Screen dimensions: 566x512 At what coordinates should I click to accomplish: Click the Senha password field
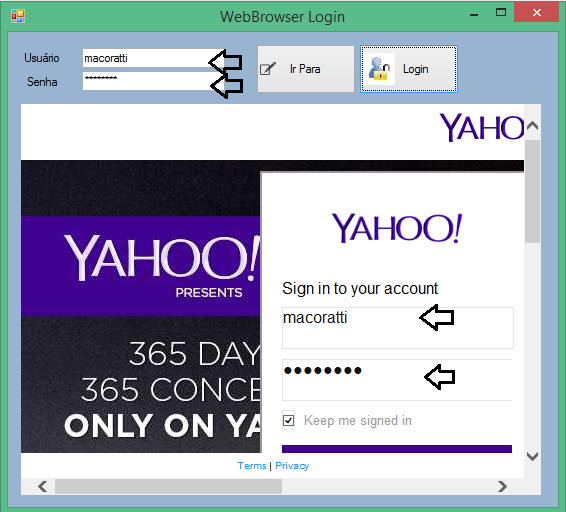coord(153,81)
